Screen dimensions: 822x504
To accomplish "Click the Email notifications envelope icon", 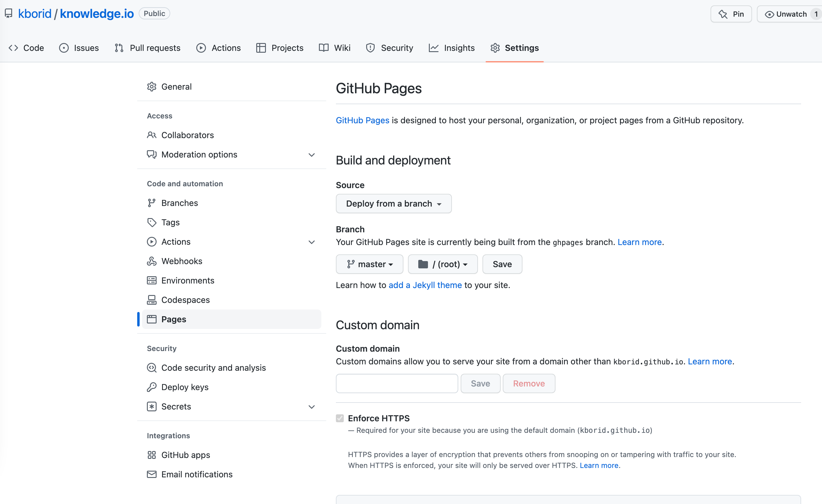I will click(151, 474).
